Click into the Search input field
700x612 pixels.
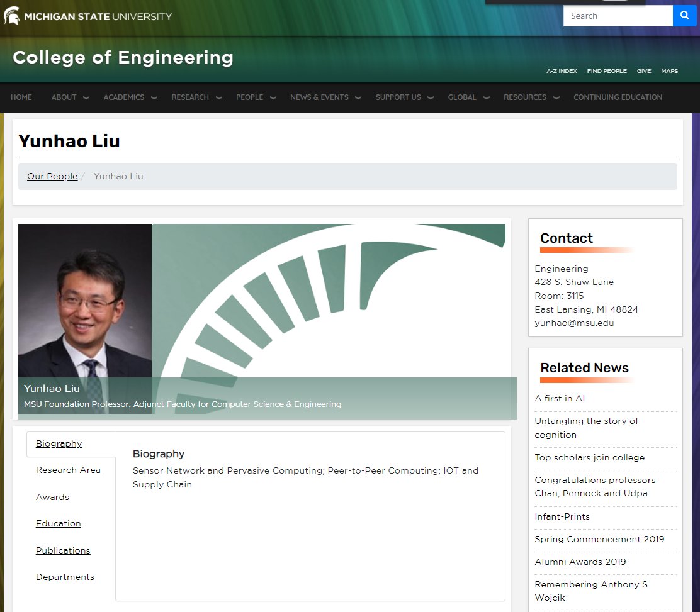coord(618,16)
